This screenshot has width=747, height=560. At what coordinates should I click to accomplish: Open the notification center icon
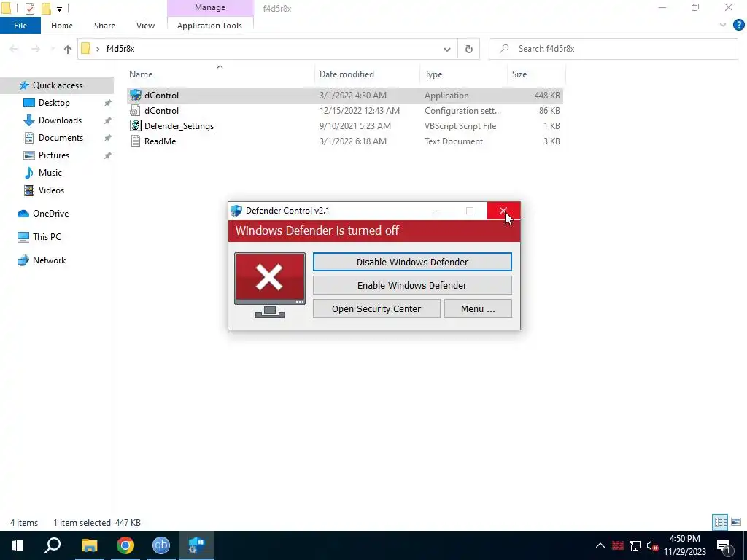pos(724,545)
